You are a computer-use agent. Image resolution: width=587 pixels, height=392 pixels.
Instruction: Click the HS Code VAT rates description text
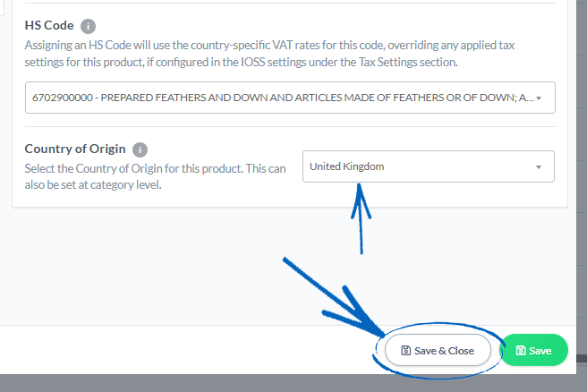(269, 54)
